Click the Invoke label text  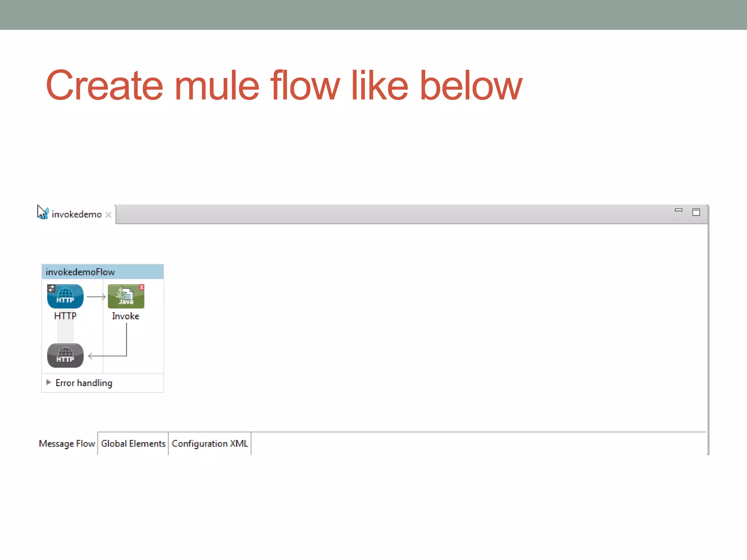coord(125,316)
